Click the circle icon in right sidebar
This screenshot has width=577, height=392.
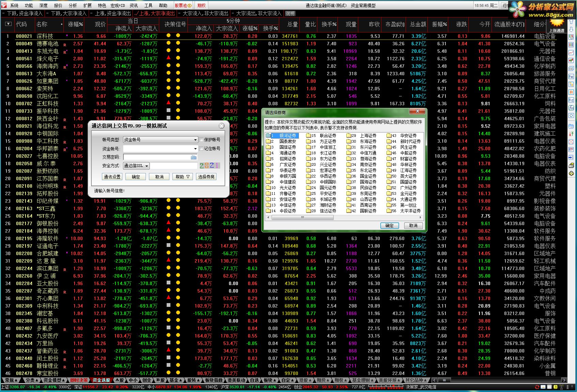point(571,116)
